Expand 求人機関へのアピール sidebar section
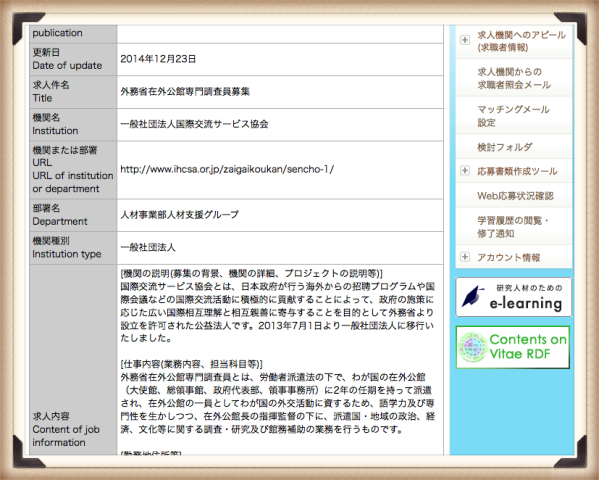Screen dimensions: 599x480 (465, 40)
